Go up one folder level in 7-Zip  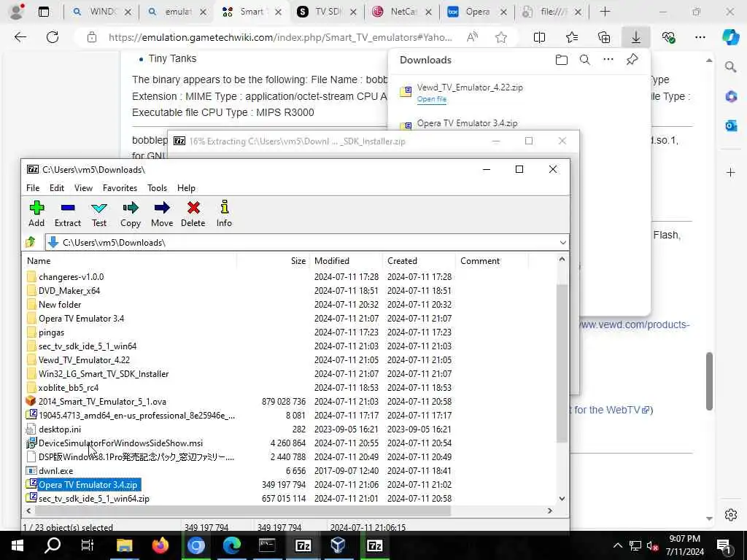pyautogui.click(x=31, y=242)
